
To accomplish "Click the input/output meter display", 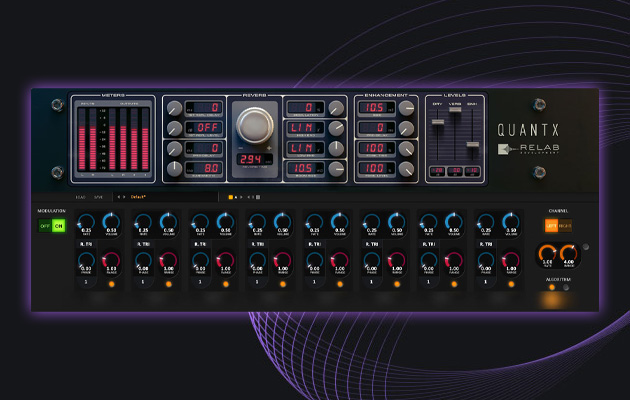I will (x=113, y=139).
